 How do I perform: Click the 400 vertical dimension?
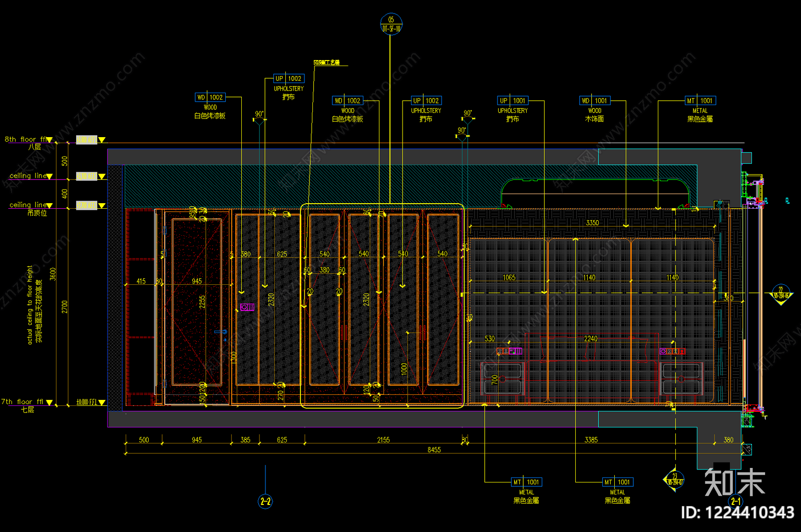click(x=65, y=193)
